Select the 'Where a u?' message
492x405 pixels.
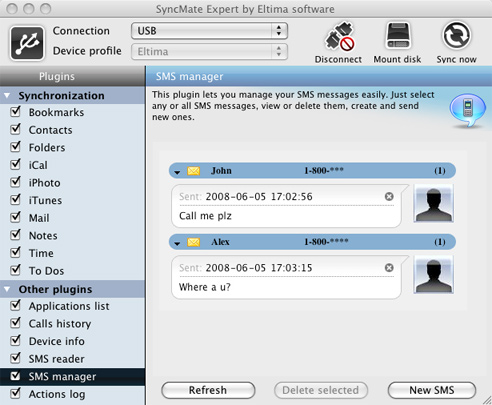205,287
